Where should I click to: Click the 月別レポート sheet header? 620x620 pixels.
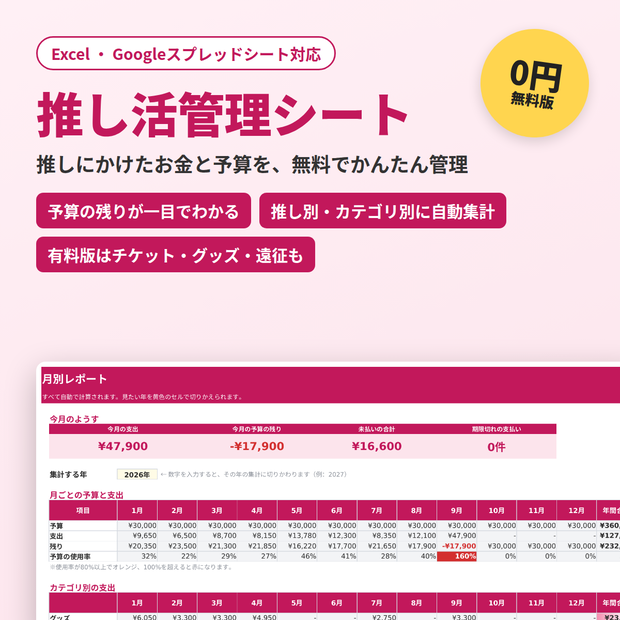pyautogui.click(x=75, y=379)
